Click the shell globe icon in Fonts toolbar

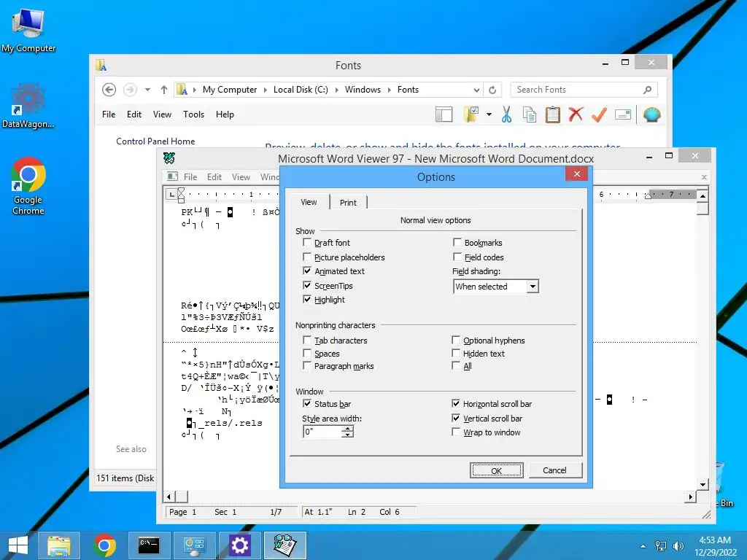pyautogui.click(x=651, y=114)
